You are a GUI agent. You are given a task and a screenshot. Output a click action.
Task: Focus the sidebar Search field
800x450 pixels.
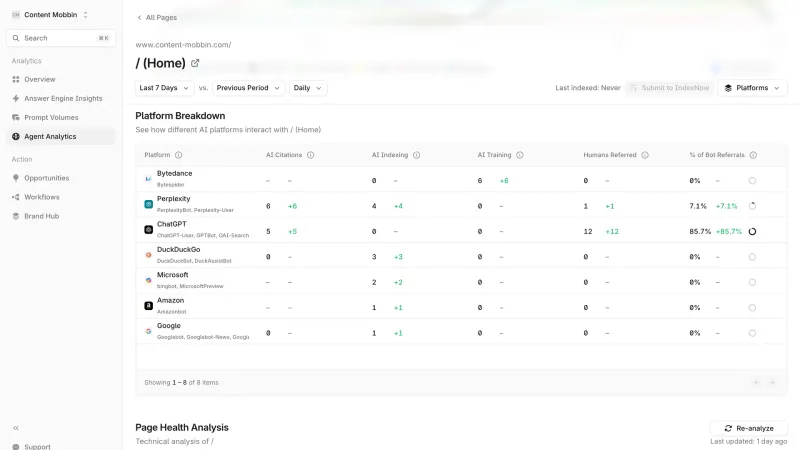(x=61, y=38)
